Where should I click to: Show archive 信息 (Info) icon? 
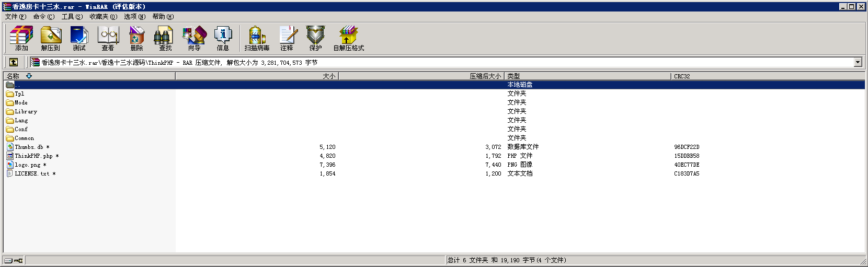point(223,38)
